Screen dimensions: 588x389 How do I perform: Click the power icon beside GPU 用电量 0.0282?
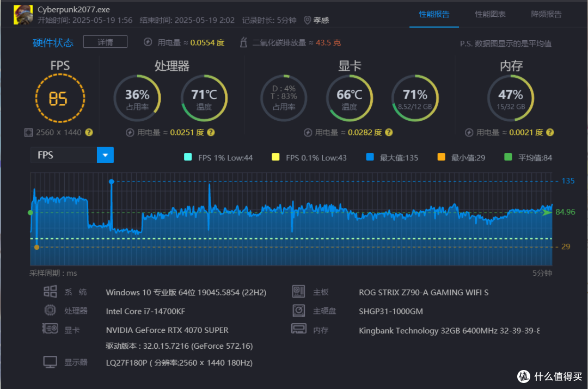(x=308, y=133)
